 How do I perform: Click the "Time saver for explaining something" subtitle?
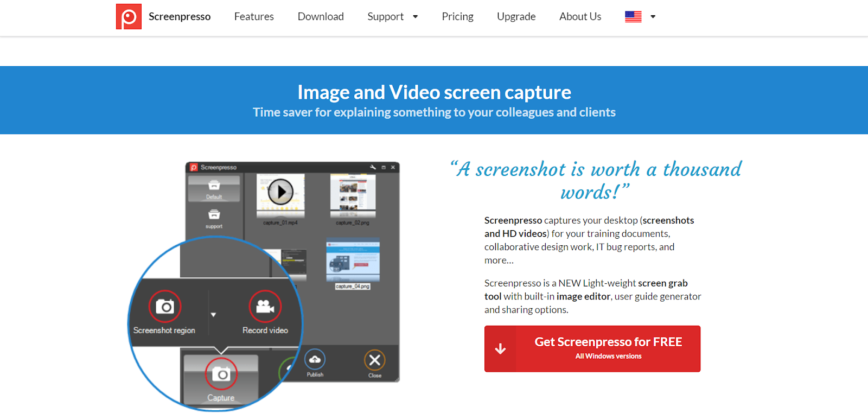[x=434, y=112]
